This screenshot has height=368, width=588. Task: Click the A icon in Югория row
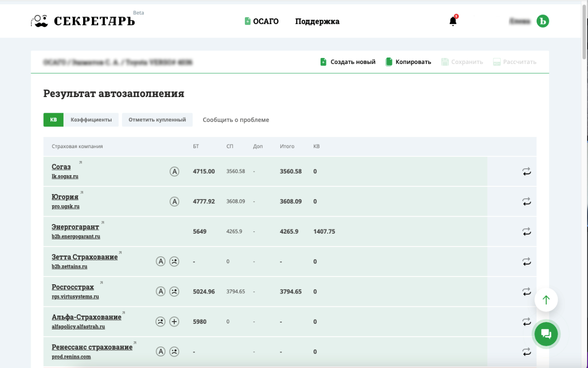tap(174, 201)
